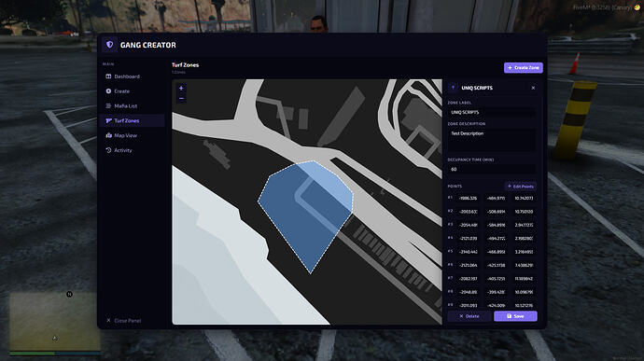Open the Dashboard sidebar item
This screenshot has width=644, height=361.
click(132, 76)
